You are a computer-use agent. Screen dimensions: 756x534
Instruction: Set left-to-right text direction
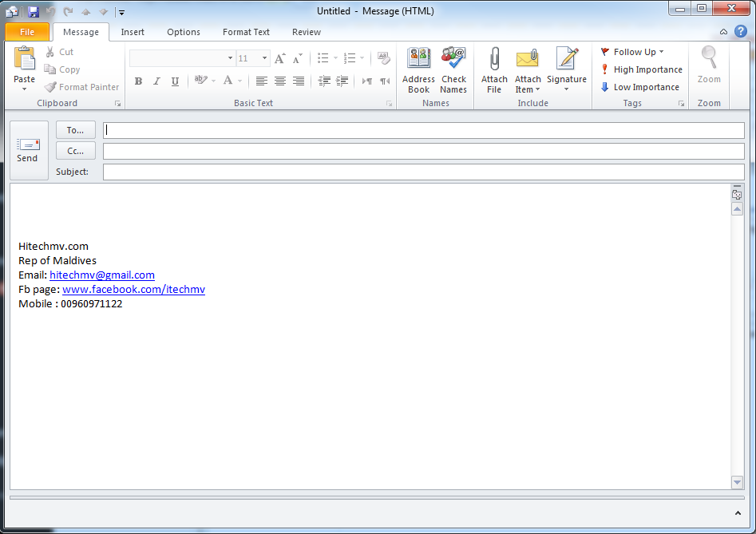(x=367, y=81)
